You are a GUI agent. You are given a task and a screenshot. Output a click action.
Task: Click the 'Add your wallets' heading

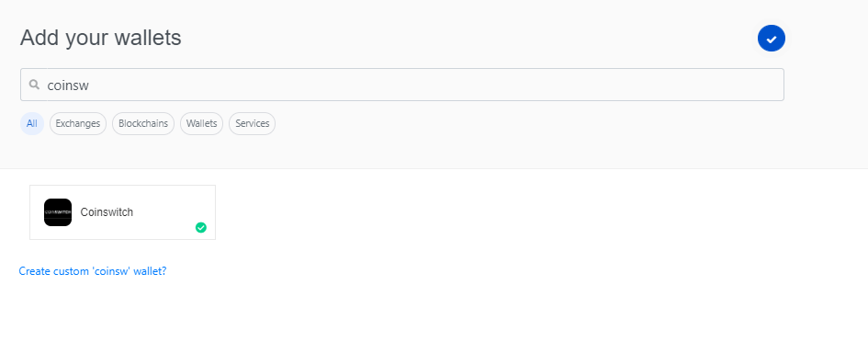(101, 38)
